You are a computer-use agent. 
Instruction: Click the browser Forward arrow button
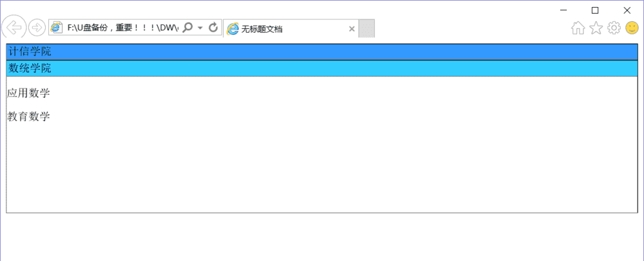[x=37, y=28]
